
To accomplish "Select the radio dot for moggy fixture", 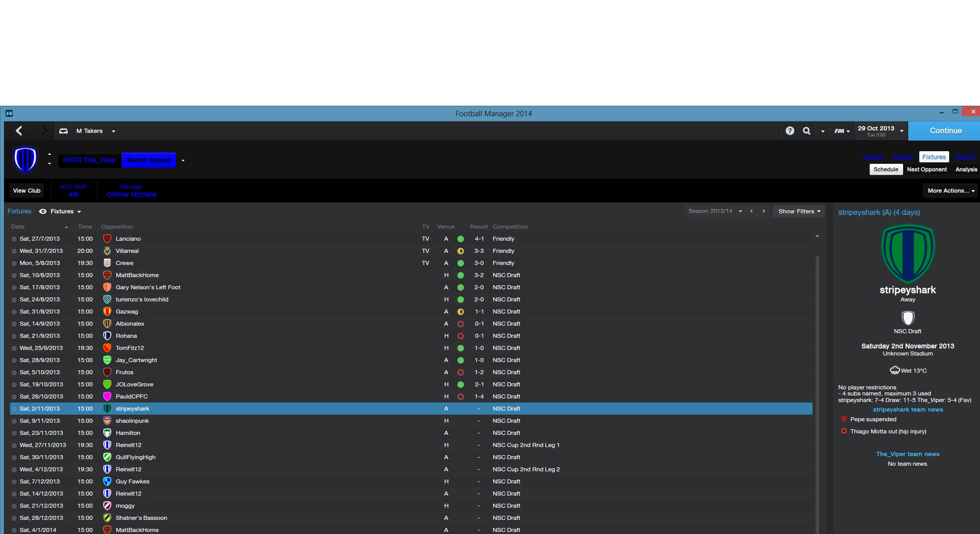I will coord(14,506).
